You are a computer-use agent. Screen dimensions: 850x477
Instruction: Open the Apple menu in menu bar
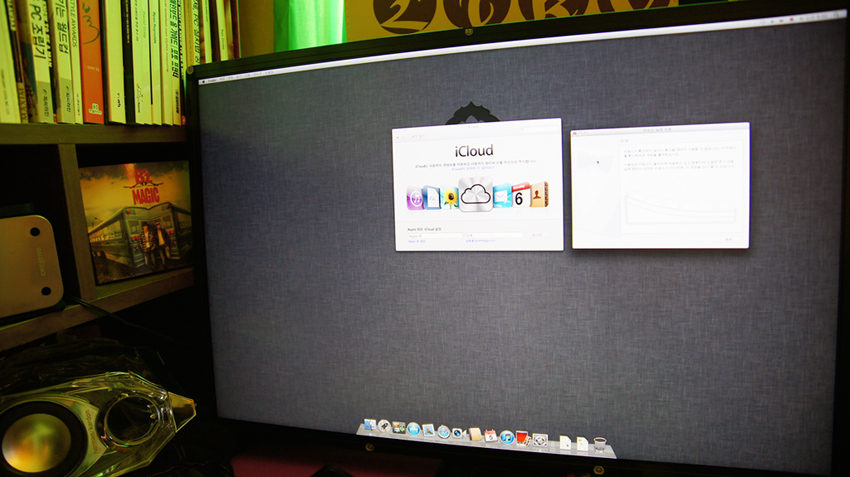(x=203, y=81)
